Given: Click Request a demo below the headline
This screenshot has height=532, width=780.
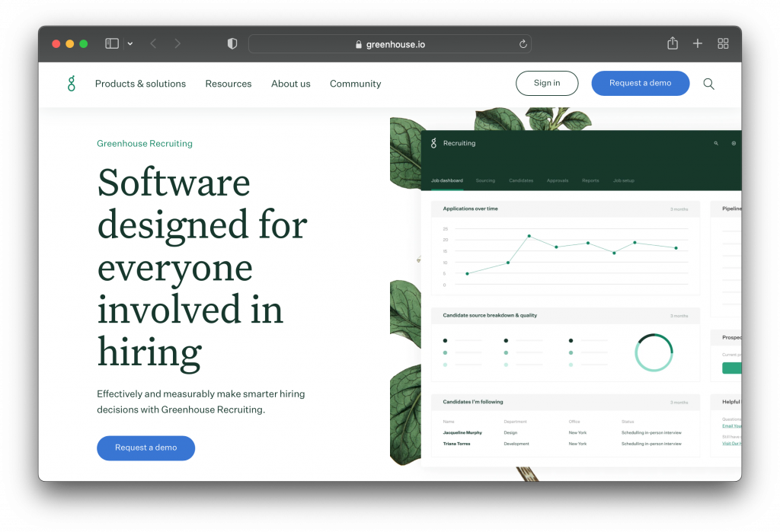Looking at the screenshot, I should (x=145, y=448).
